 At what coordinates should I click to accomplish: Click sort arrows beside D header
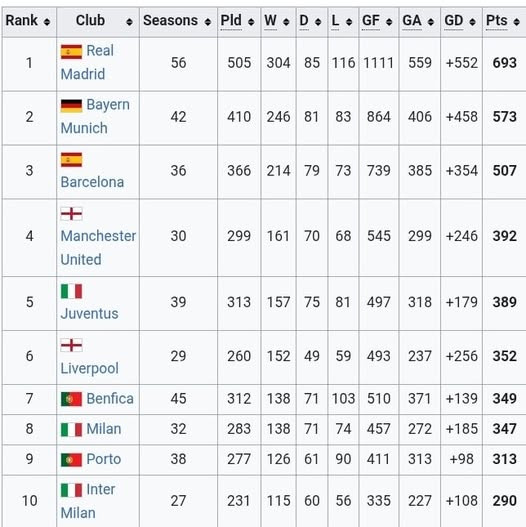(x=318, y=22)
